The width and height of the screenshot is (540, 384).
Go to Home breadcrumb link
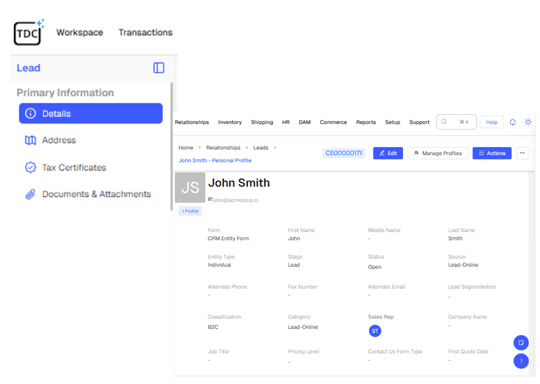click(x=186, y=148)
